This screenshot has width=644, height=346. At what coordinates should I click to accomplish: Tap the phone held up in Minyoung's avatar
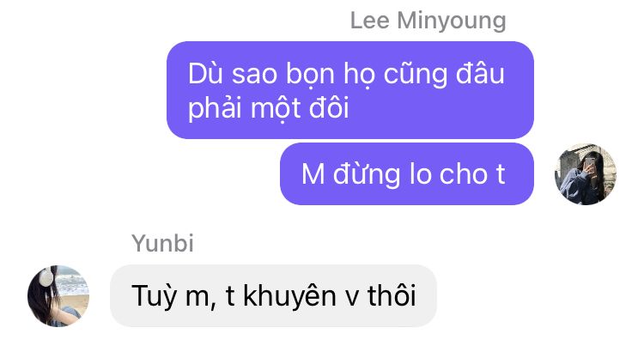[589, 163]
